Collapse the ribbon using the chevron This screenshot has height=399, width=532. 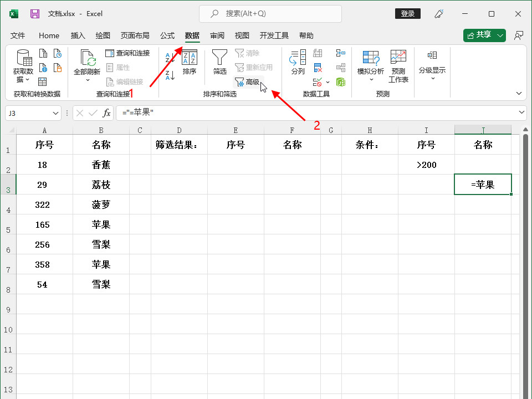click(x=519, y=93)
